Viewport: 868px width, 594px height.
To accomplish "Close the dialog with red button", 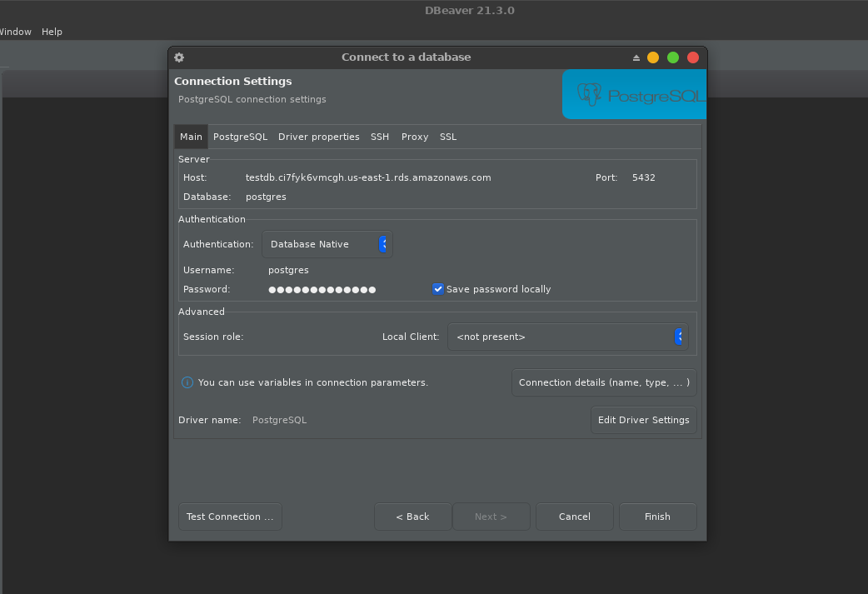I will click(x=693, y=57).
